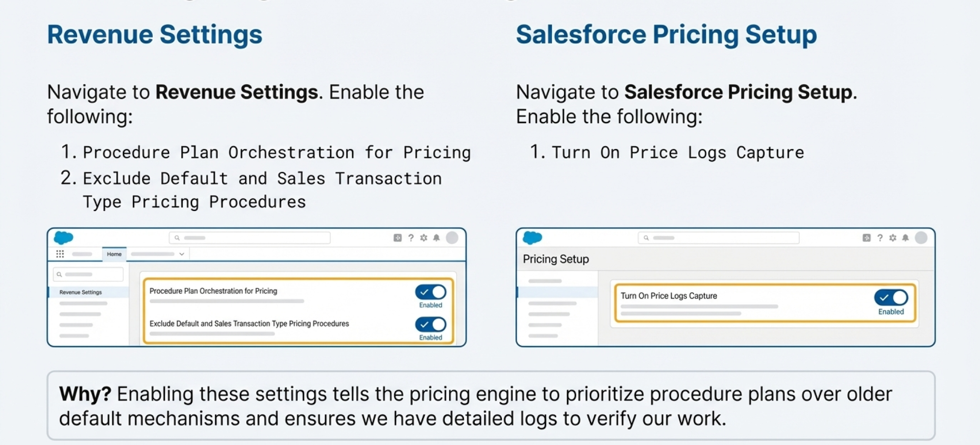This screenshot has width=980, height=445.
Task: Select the Home tab
Action: (114, 254)
